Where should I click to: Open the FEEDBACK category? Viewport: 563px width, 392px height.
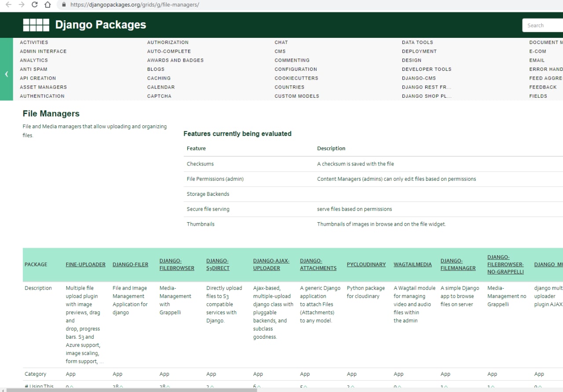[543, 87]
